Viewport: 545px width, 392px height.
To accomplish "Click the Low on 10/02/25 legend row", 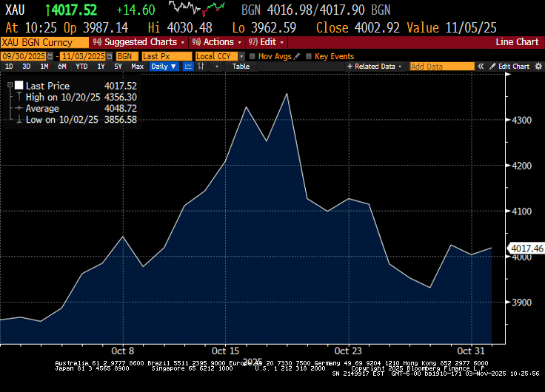I will point(81,120).
